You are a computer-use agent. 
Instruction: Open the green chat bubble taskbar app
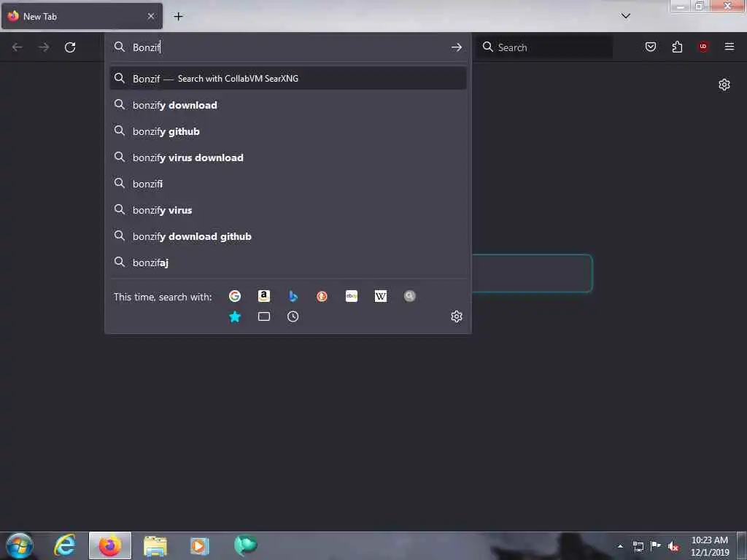pos(245,545)
